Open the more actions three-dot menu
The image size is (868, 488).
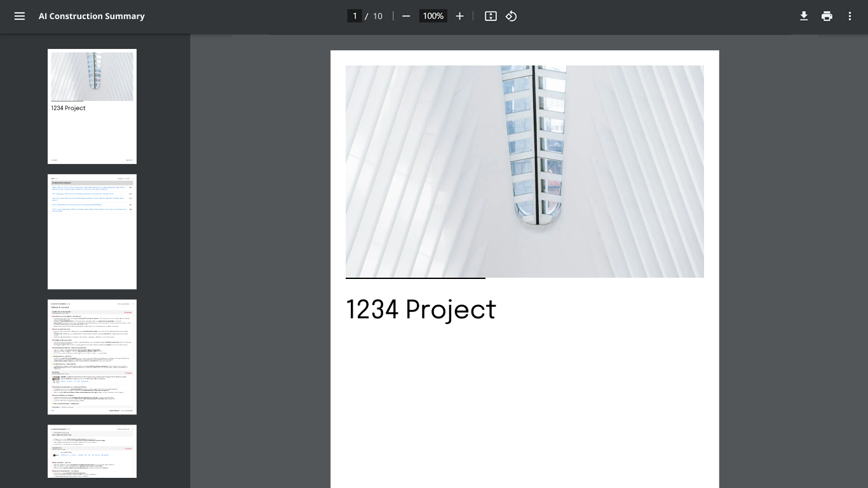click(850, 16)
